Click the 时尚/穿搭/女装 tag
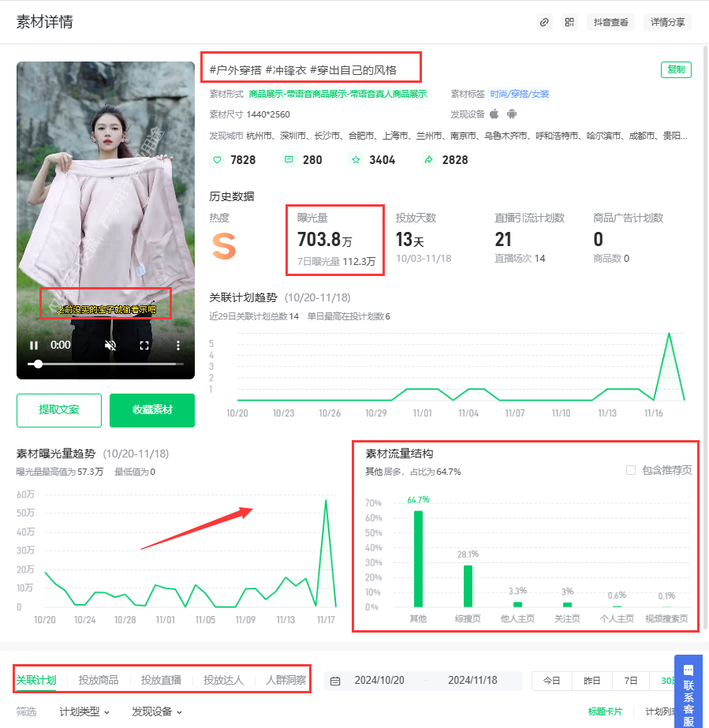Screen dimensions: 709x728 click(x=520, y=94)
